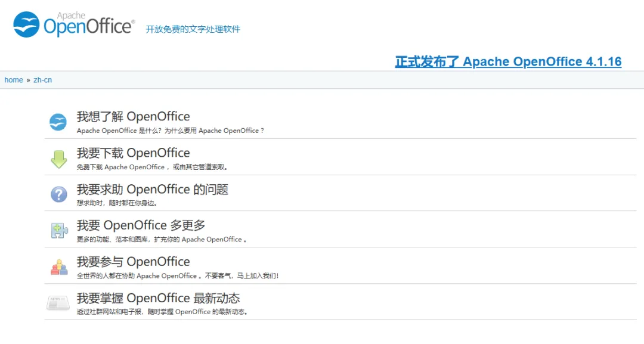644x344 pixels.
Task: Open 我要 OpenOffice 多更多 heading
Action: click(x=141, y=225)
